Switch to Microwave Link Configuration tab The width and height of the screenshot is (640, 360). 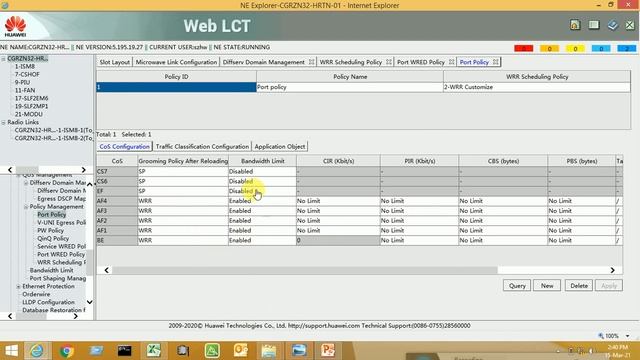[176, 62]
